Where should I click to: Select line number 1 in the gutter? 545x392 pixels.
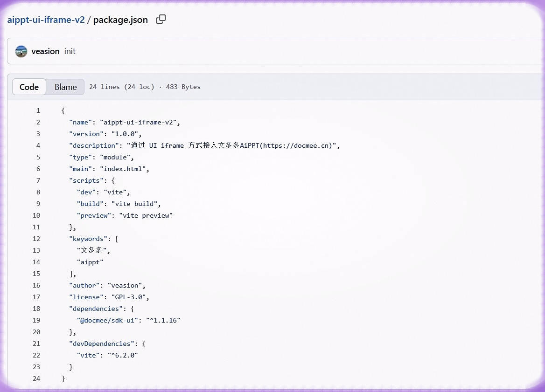38,111
